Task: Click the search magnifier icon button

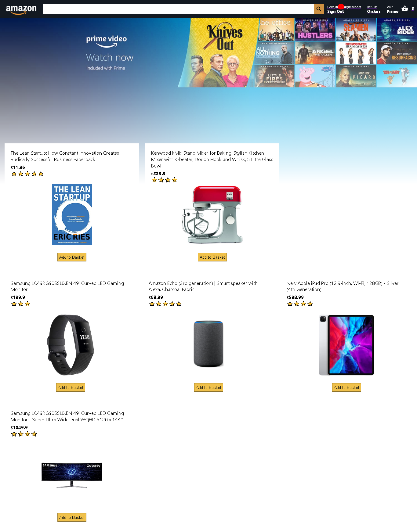Action: click(x=319, y=9)
